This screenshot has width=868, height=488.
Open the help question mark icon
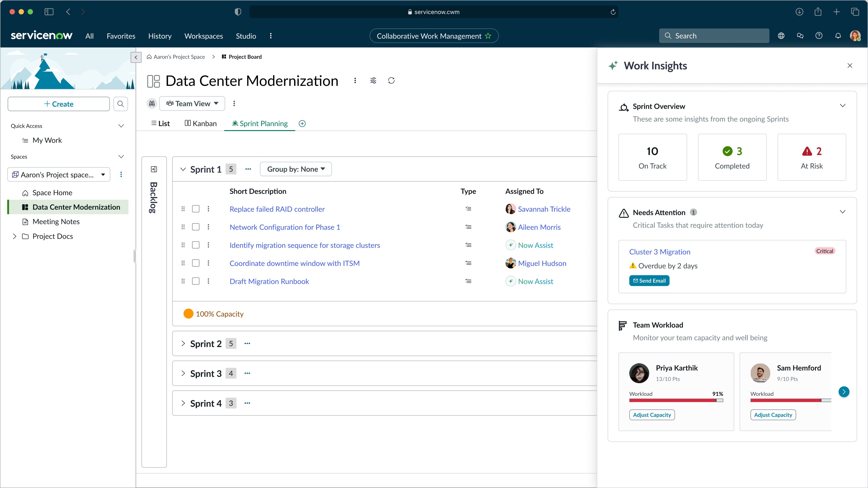pos(819,36)
